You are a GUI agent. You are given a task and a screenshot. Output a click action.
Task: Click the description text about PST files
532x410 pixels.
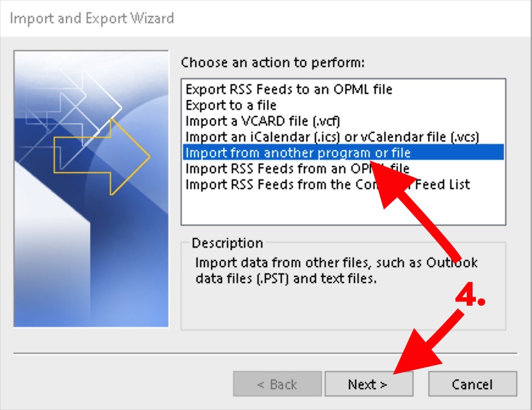click(x=336, y=270)
